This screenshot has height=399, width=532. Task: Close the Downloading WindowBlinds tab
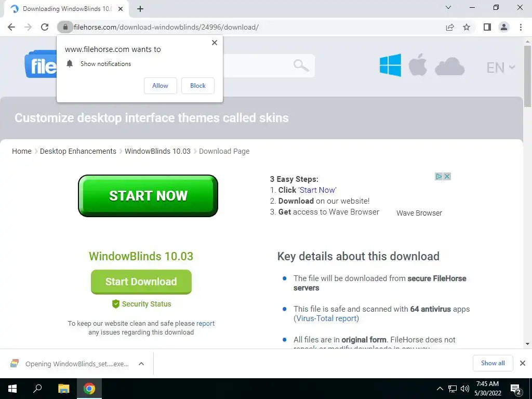[121, 9]
